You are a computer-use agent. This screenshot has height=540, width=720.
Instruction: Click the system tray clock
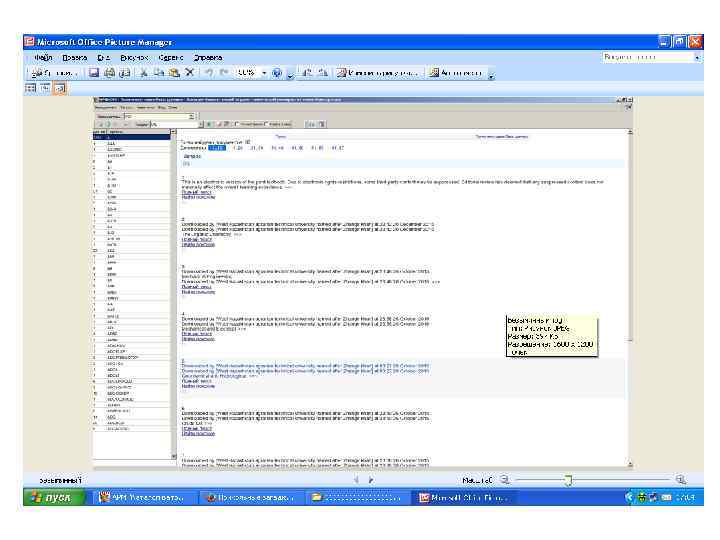coord(685,498)
